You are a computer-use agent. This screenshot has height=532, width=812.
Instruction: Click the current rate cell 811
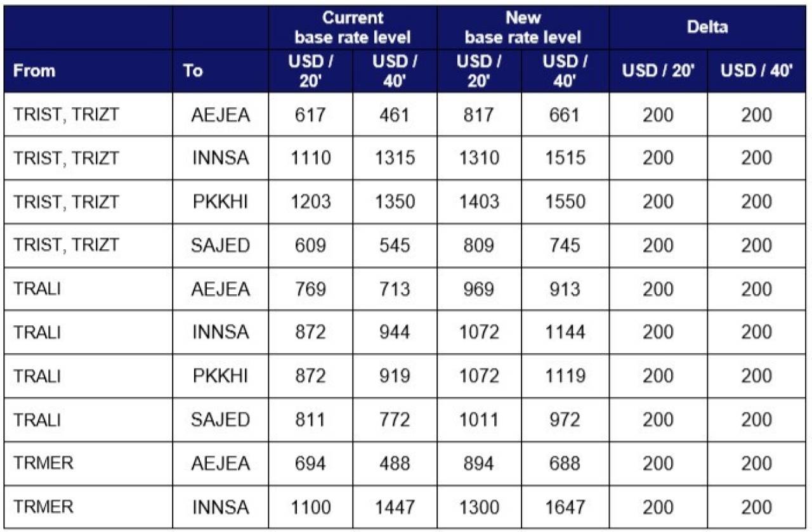tap(311, 420)
